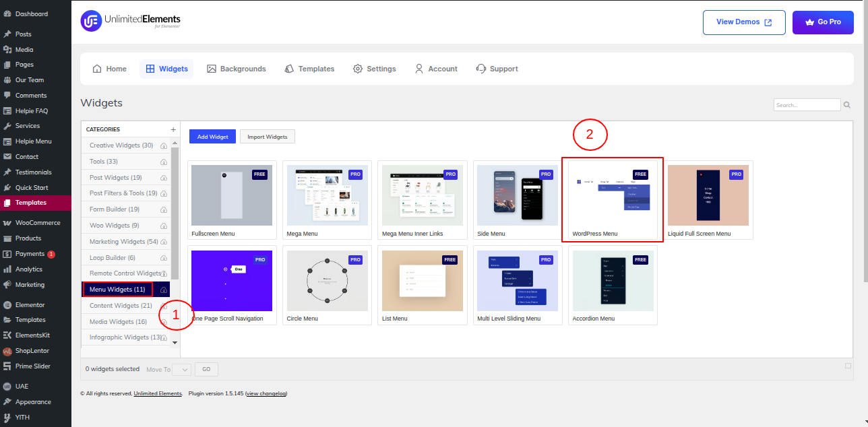Select the Multi Level Sliding Menu thumbnail
868x427 pixels.
point(518,280)
